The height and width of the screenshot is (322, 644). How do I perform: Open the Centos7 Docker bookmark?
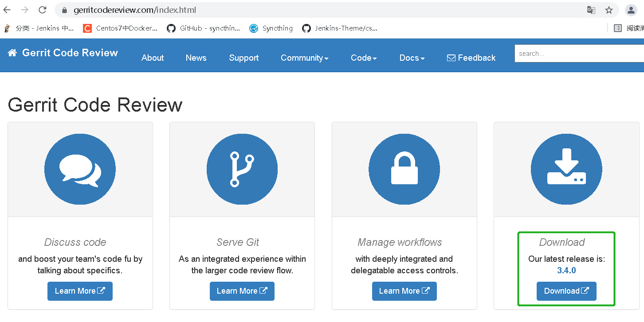tap(120, 28)
